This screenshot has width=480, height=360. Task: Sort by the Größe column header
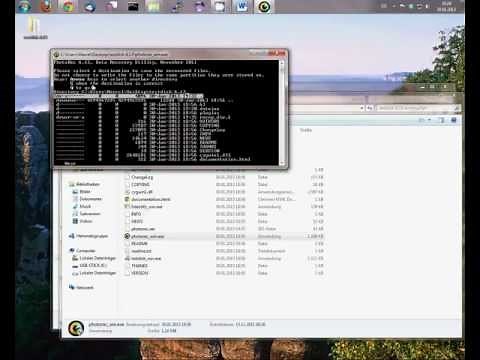click(x=306, y=130)
